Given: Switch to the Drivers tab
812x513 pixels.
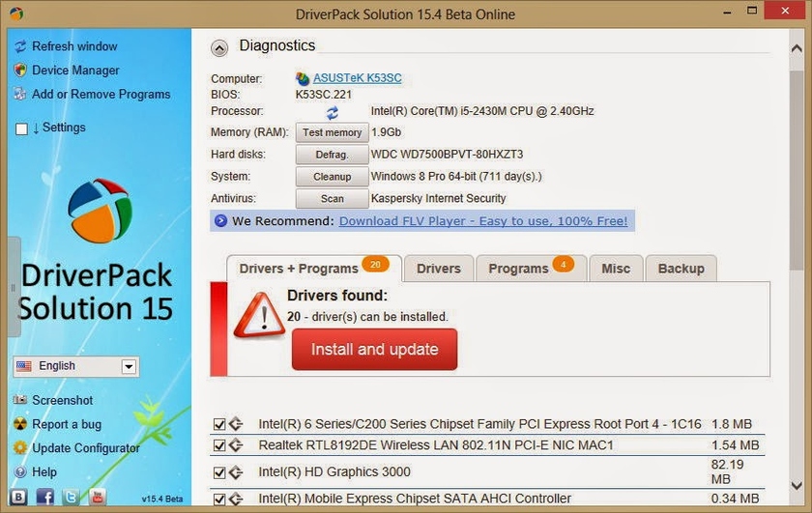Looking at the screenshot, I should [x=438, y=269].
